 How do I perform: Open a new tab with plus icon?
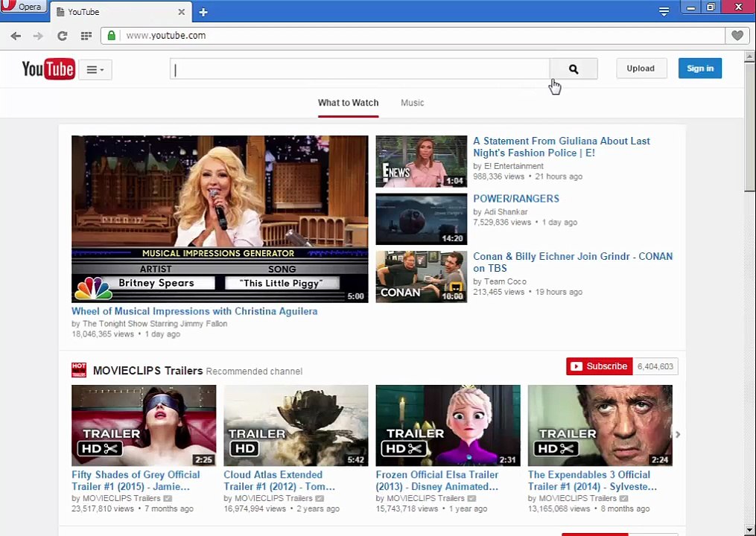[x=203, y=12]
